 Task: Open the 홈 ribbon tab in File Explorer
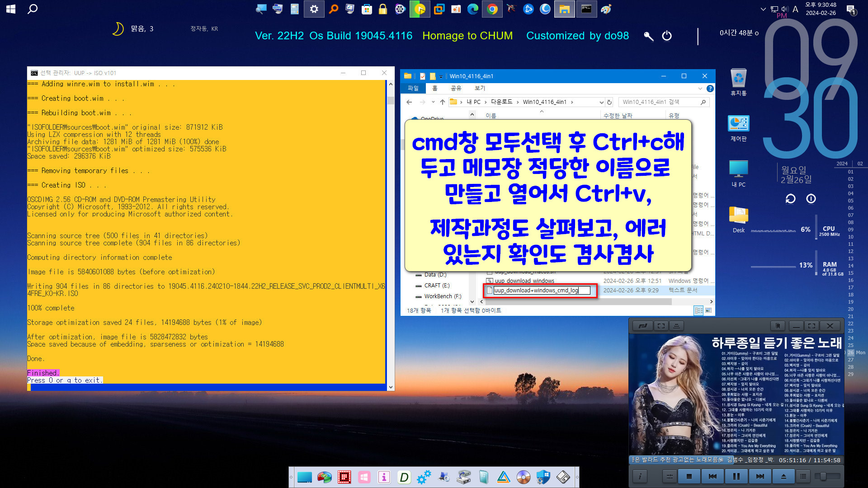(x=434, y=88)
